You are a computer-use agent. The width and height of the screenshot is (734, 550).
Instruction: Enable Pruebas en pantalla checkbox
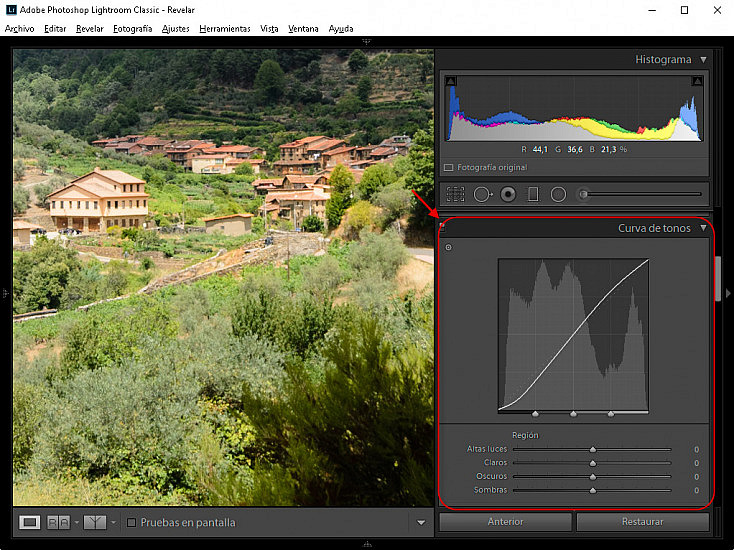pos(132,522)
